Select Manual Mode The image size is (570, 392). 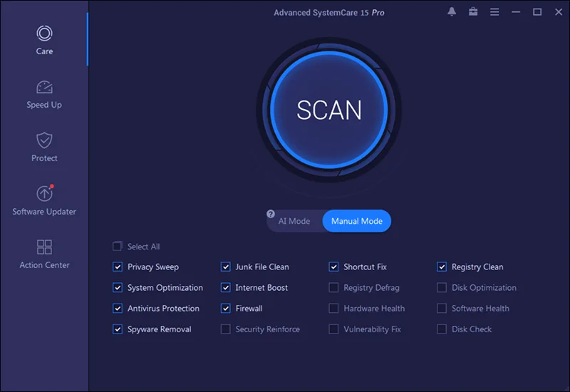click(x=356, y=221)
